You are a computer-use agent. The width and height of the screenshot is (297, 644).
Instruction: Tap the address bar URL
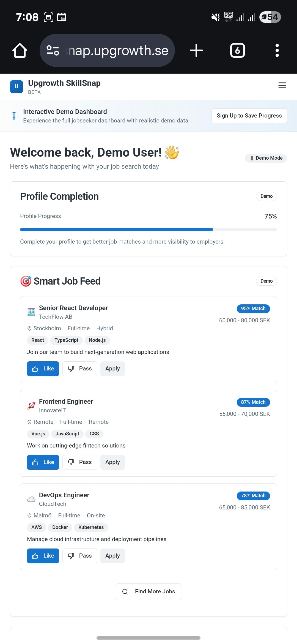118,50
